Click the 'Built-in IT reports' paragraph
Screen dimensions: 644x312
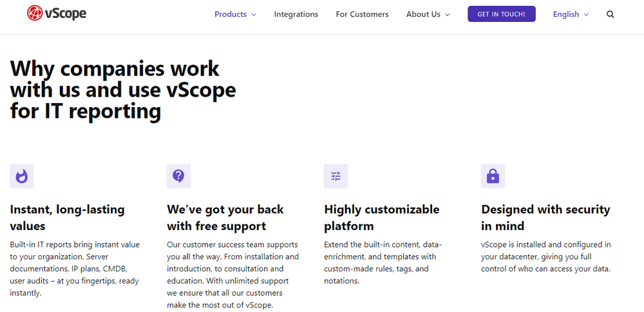coord(75,269)
